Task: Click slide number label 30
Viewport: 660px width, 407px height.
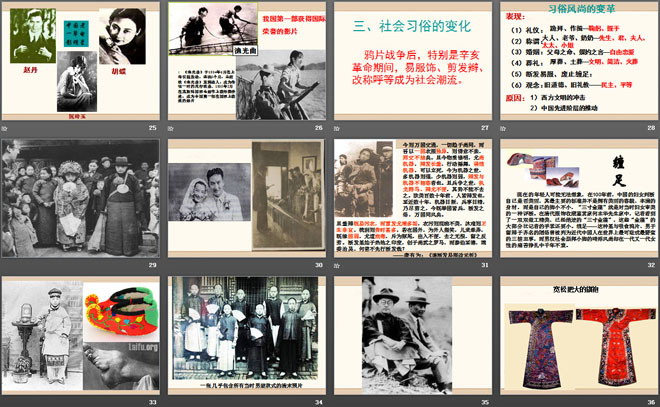Action: point(319,265)
